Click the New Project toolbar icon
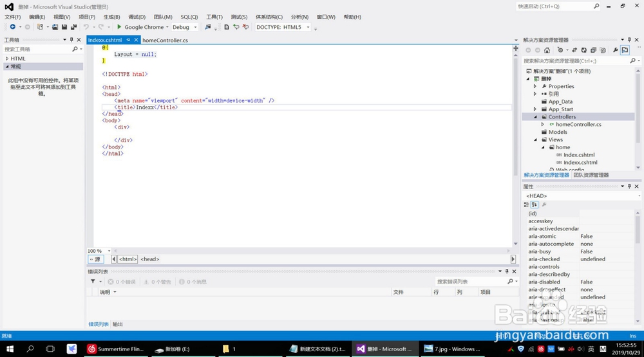The image size is (644, 357). point(40,27)
